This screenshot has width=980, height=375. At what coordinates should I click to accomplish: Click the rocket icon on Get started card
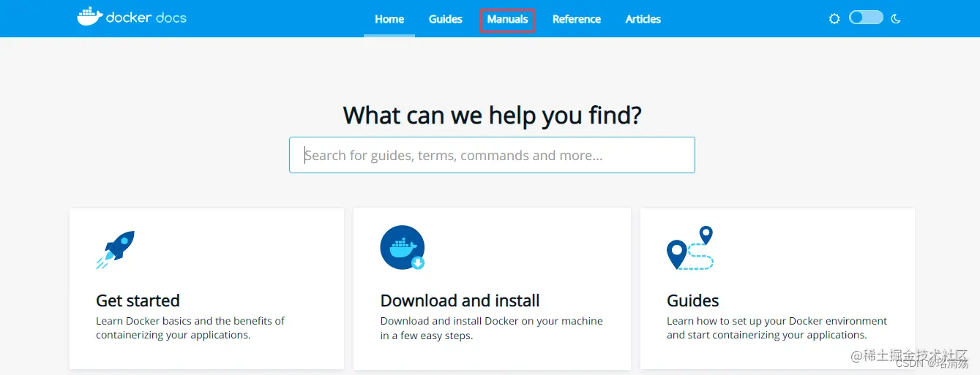(x=116, y=250)
